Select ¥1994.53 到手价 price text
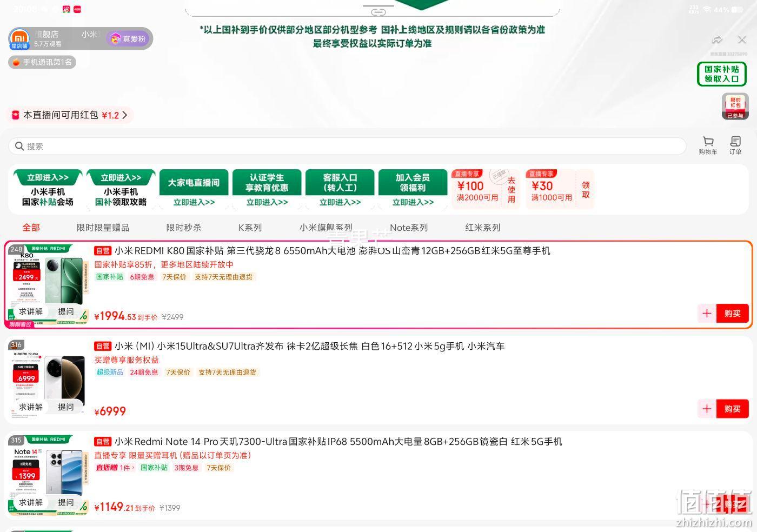 (x=126, y=316)
